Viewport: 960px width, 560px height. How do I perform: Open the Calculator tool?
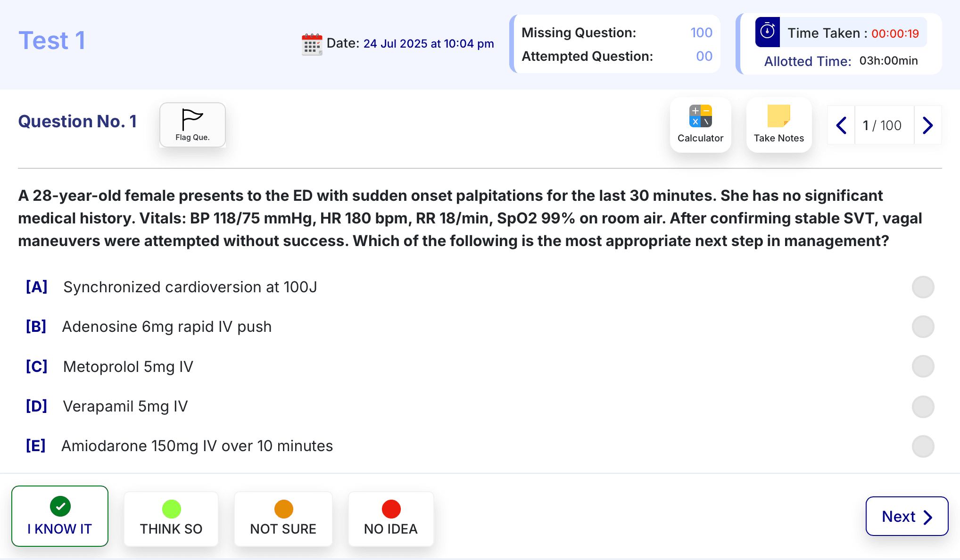pos(700,124)
